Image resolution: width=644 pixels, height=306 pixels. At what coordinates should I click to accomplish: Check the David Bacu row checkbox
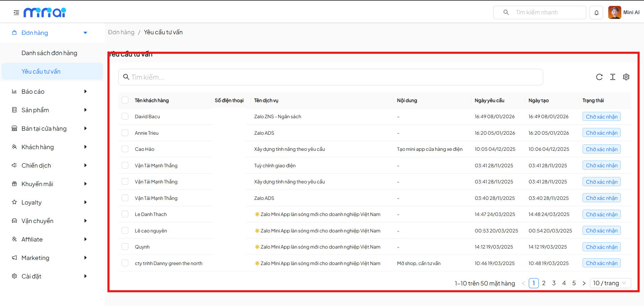[125, 116]
